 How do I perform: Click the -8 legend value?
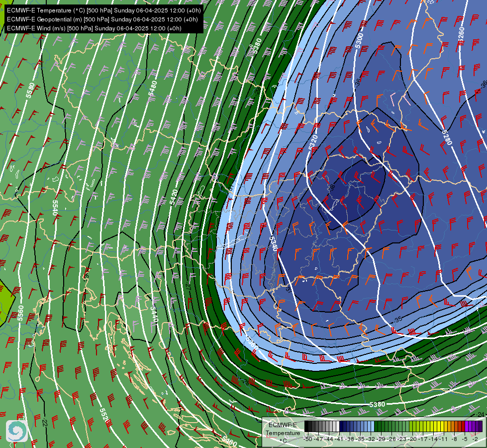click(x=454, y=439)
